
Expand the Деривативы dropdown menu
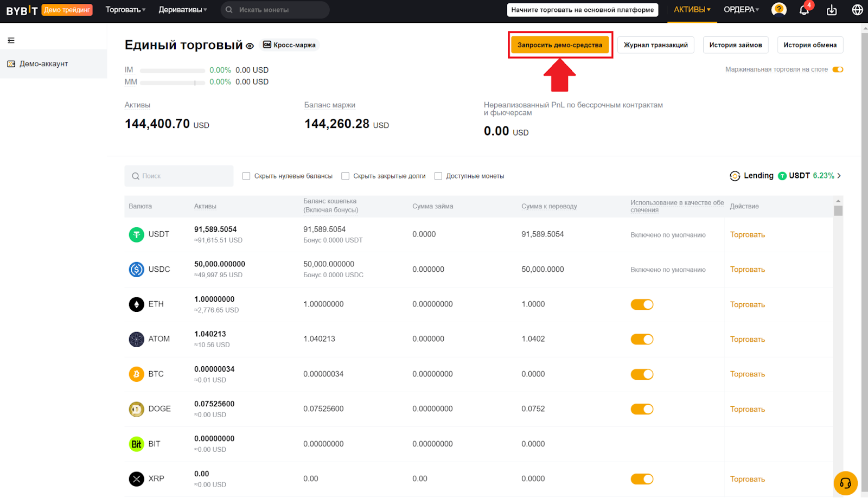click(x=182, y=10)
